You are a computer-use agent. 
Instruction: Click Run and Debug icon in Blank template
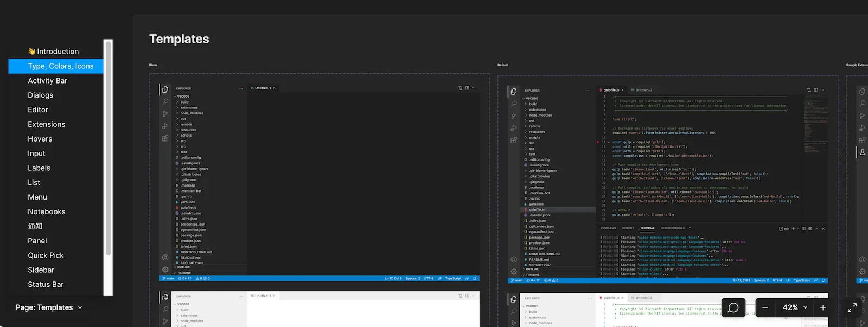165,126
